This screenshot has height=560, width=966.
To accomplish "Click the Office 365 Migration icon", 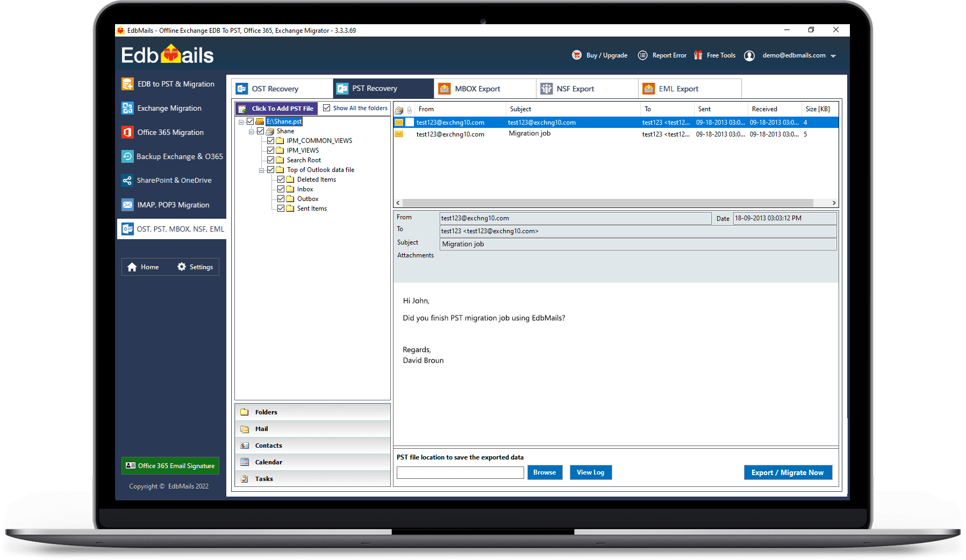I will (x=127, y=132).
